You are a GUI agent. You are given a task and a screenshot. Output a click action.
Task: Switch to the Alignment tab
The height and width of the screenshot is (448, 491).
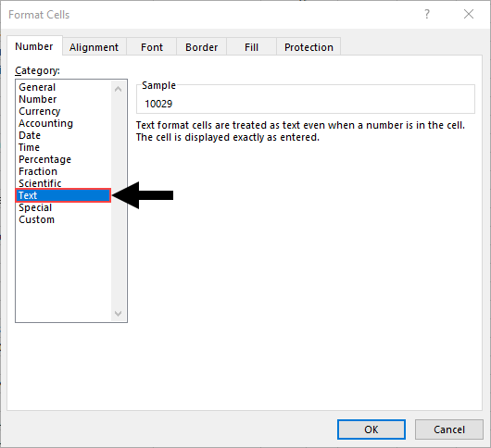click(x=94, y=47)
